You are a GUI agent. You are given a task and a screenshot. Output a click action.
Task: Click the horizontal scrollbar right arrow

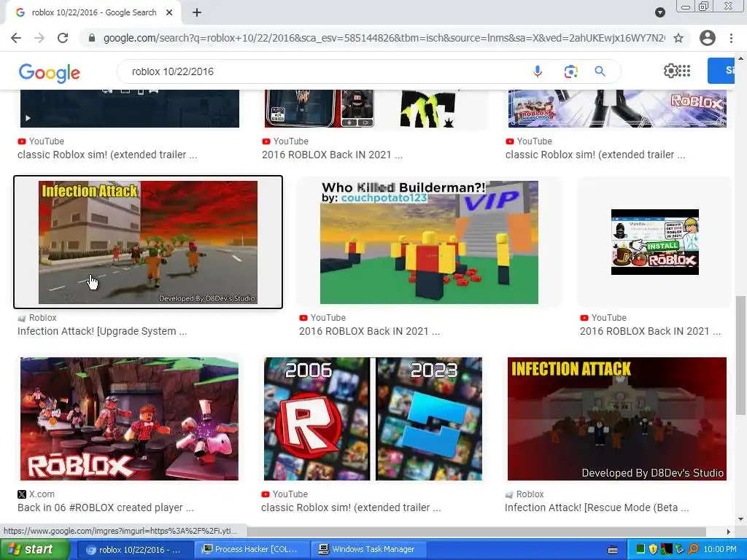click(729, 532)
